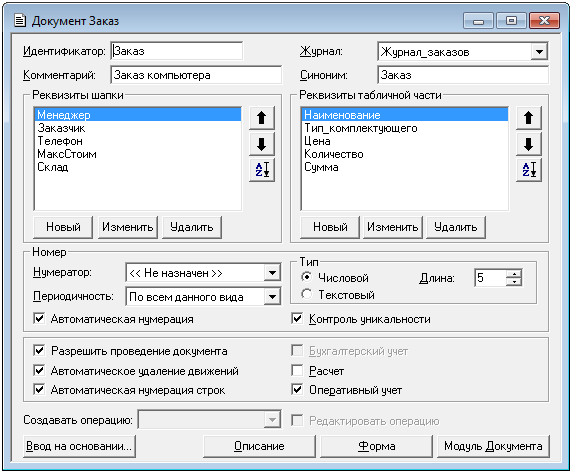This screenshot has width=571, height=471.
Task: Toggle Автоматическое удаление движений checkbox
Action: tap(39, 370)
